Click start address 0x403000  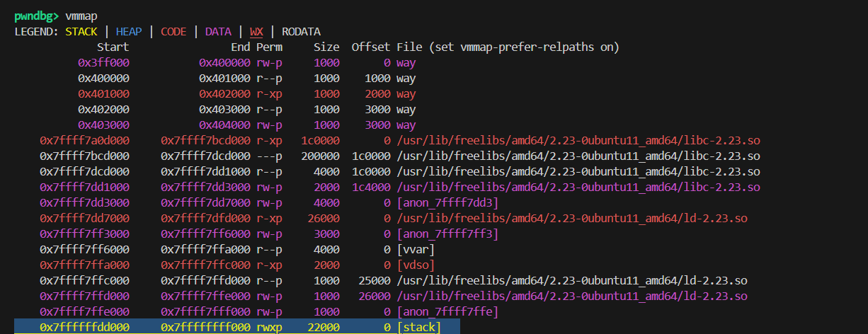coord(103,125)
